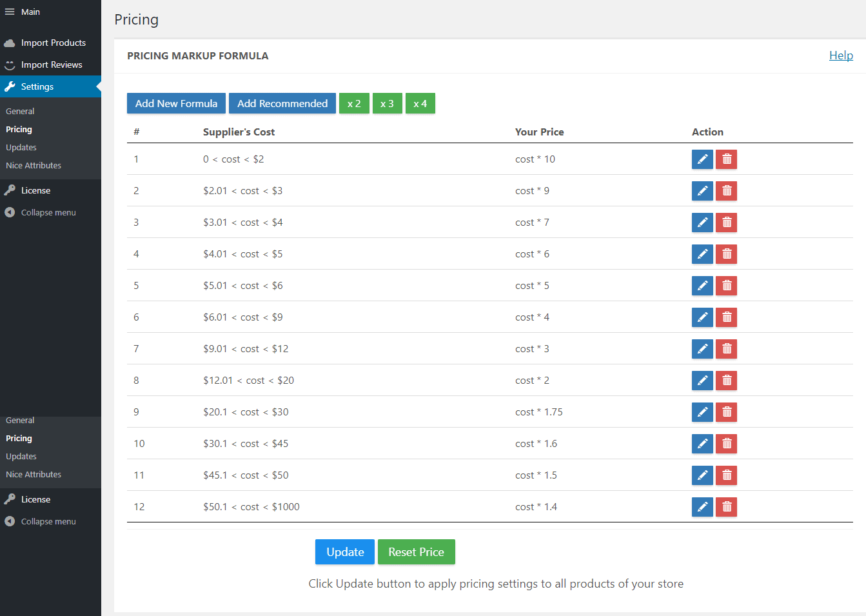Open the Help link
The image size is (866, 616).
tap(841, 55)
